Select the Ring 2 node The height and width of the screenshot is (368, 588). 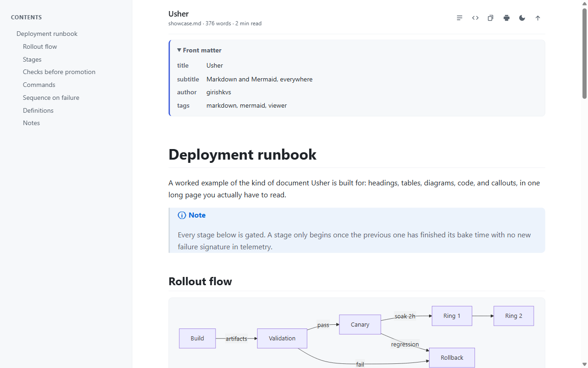coord(514,316)
